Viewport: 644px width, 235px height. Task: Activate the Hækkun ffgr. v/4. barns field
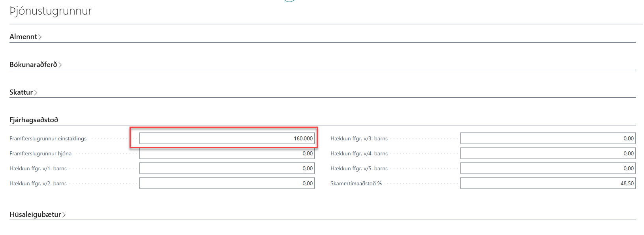pyautogui.click(x=548, y=153)
